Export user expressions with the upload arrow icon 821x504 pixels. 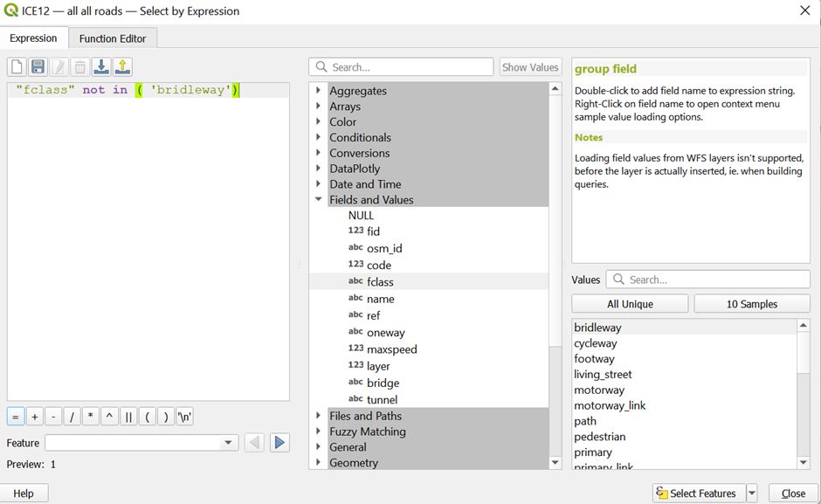pyautogui.click(x=122, y=67)
